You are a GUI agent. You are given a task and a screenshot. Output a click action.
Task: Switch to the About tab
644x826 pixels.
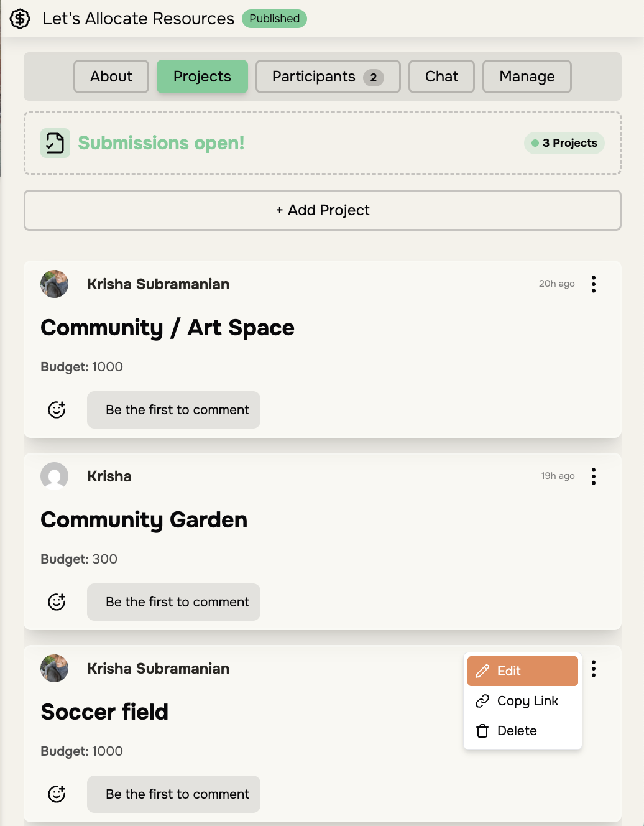(111, 77)
